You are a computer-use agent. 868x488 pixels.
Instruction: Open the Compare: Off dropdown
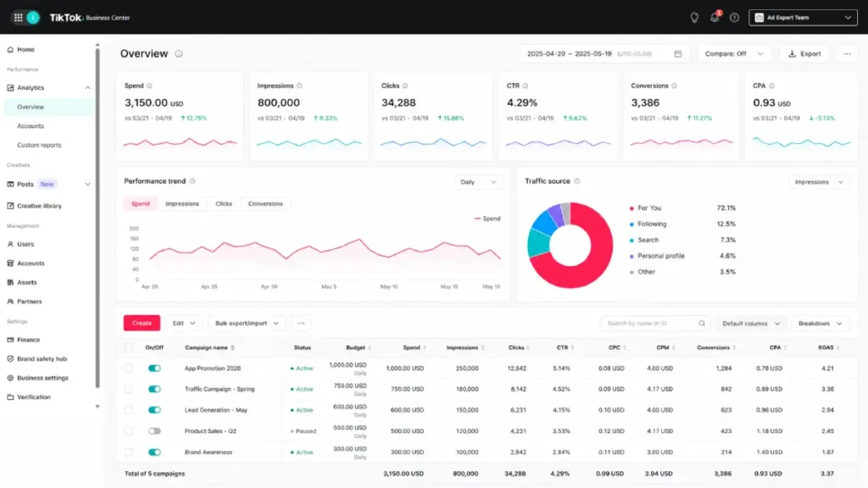click(734, 53)
